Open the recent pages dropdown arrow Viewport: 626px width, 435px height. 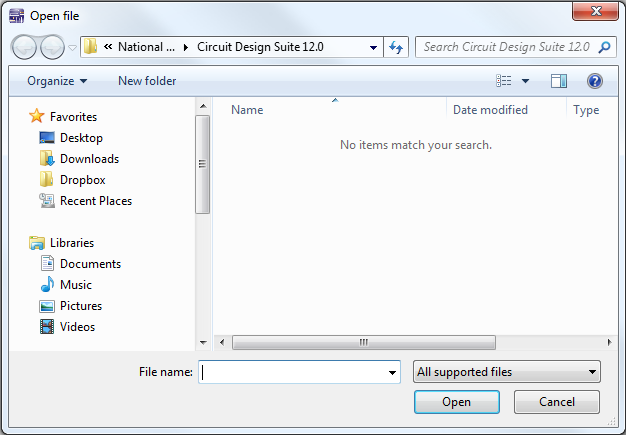(72, 47)
